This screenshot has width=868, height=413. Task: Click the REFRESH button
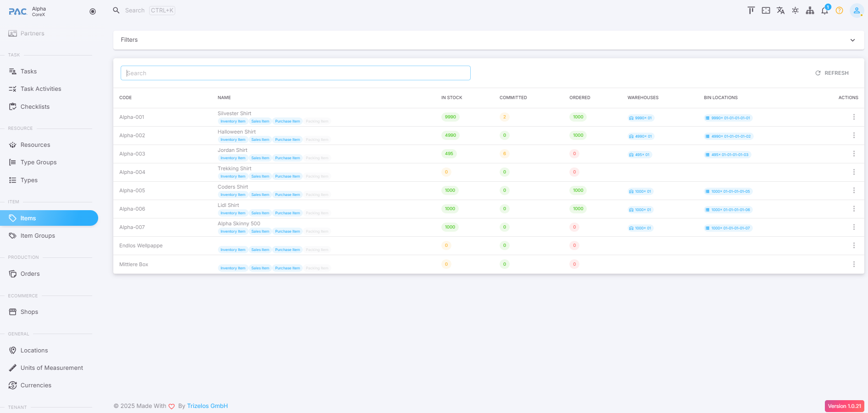click(x=832, y=73)
